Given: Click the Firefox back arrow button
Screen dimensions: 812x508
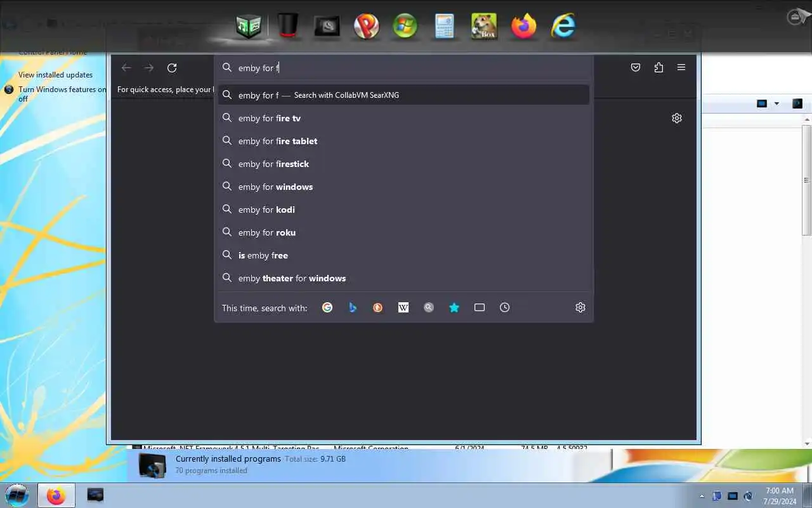Looking at the screenshot, I should coord(126,68).
